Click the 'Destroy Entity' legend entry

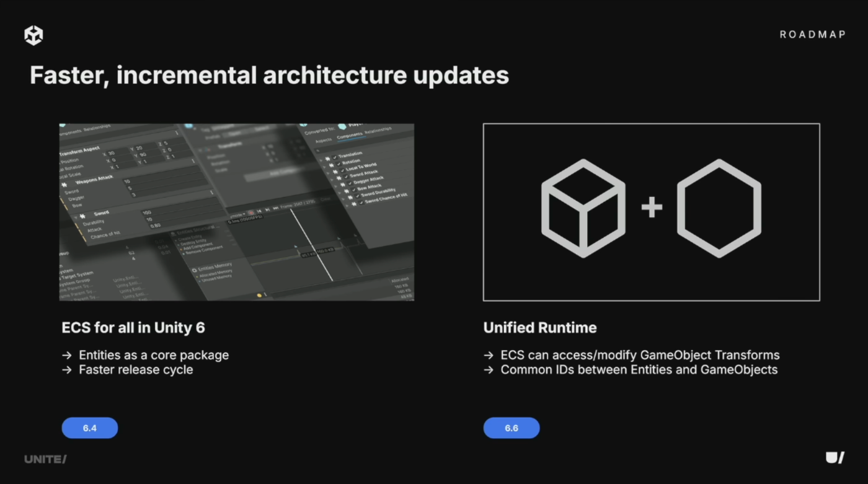coord(193,242)
